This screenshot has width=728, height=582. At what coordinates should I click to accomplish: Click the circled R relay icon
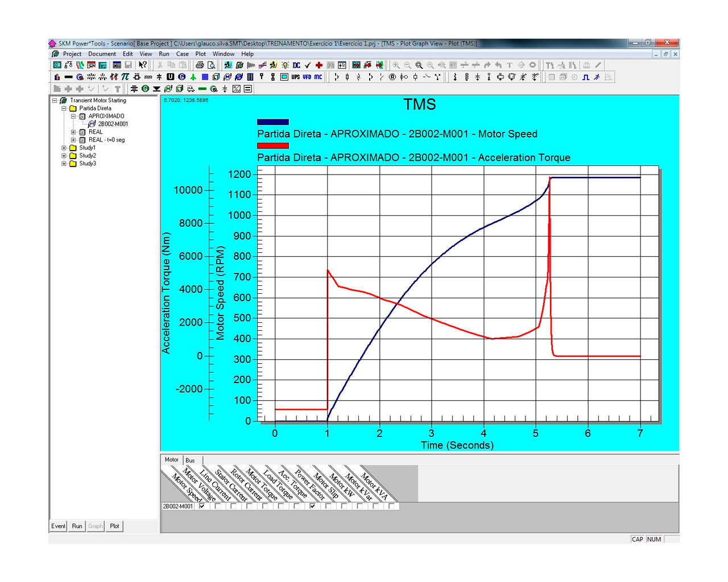pos(392,77)
